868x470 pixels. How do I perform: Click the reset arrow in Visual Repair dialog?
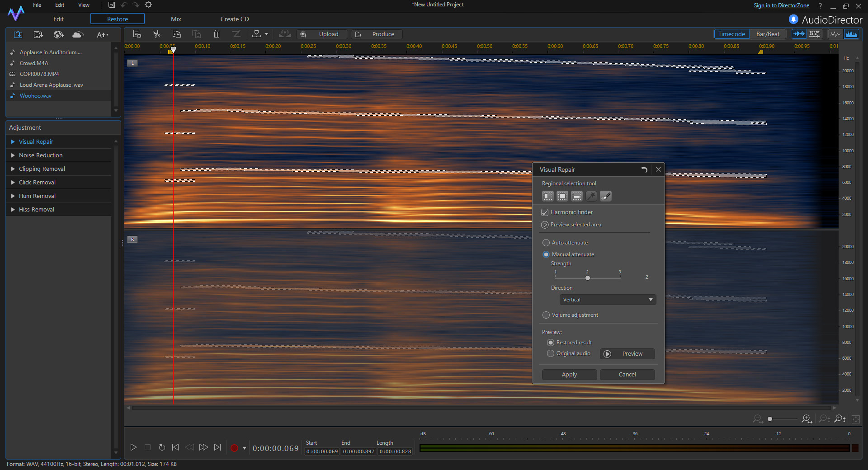(644, 169)
